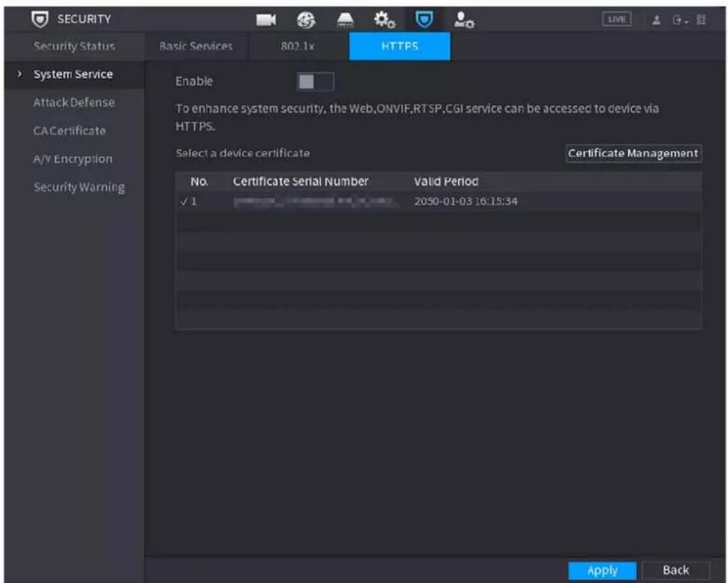Open the System gears icon
Viewport: 728px width, 583px height.
[385, 20]
